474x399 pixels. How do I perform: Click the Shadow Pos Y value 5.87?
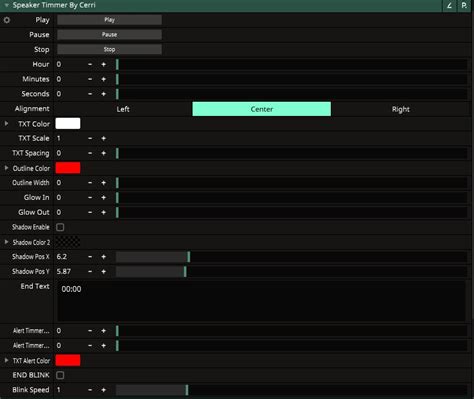pos(64,272)
